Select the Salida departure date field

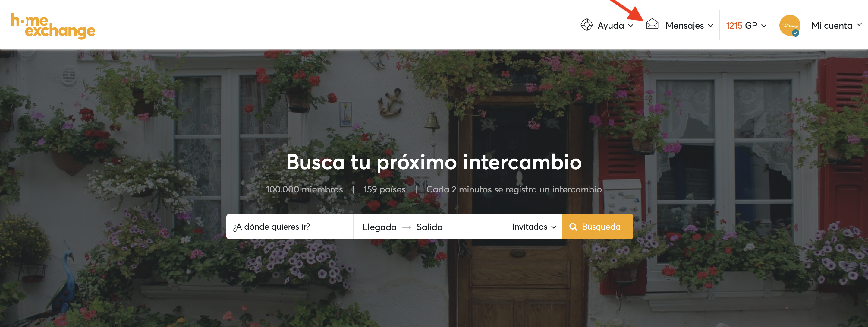[x=429, y=227]
